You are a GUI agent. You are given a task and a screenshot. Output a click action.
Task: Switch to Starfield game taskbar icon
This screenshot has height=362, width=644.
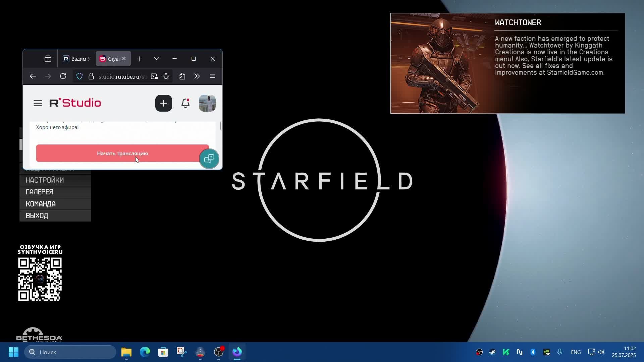tap(200, 352)
